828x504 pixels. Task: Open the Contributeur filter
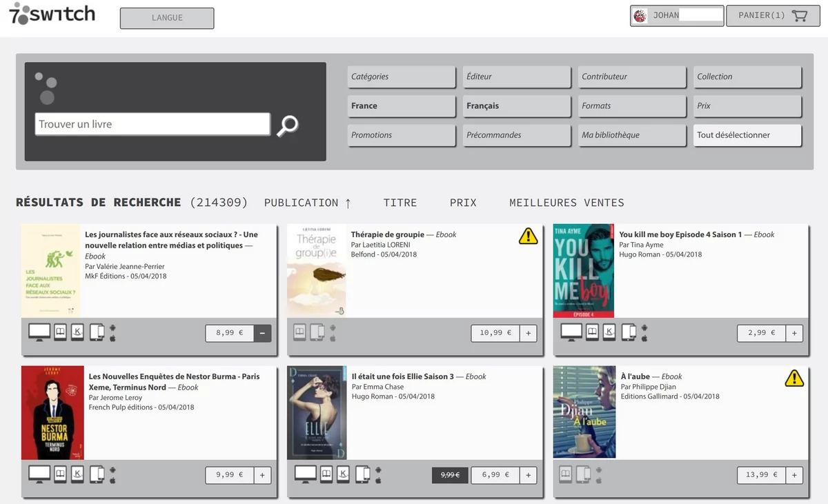click(632, 77)
